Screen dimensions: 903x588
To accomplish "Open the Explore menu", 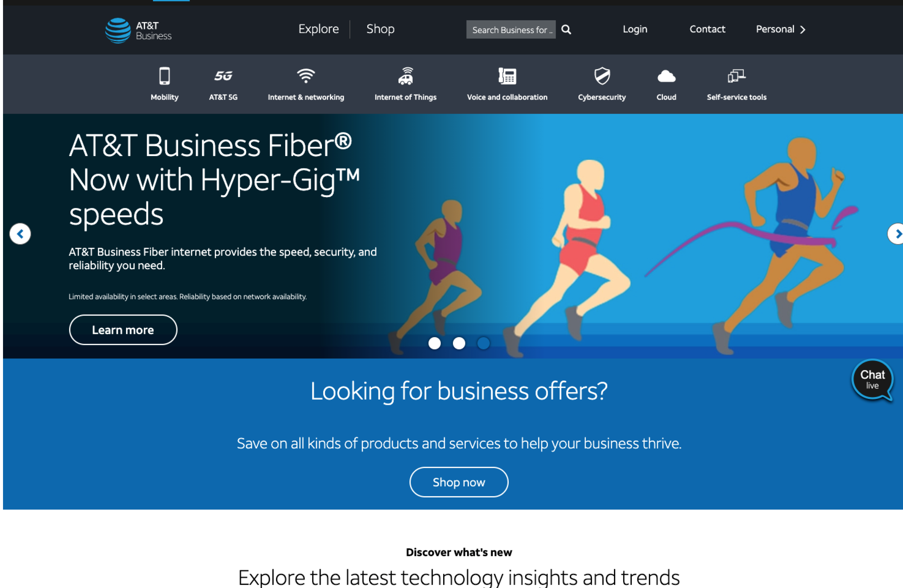I will (318, 29).
